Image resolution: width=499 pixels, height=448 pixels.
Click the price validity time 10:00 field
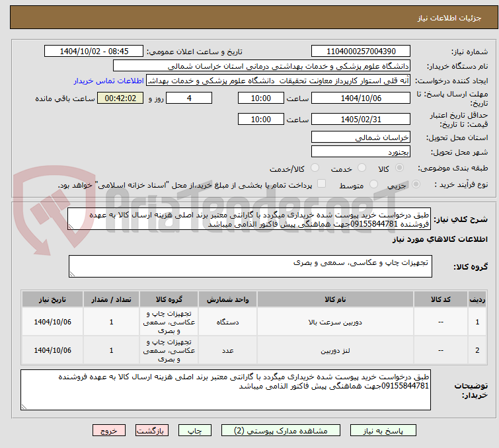[x=260, y=120]
